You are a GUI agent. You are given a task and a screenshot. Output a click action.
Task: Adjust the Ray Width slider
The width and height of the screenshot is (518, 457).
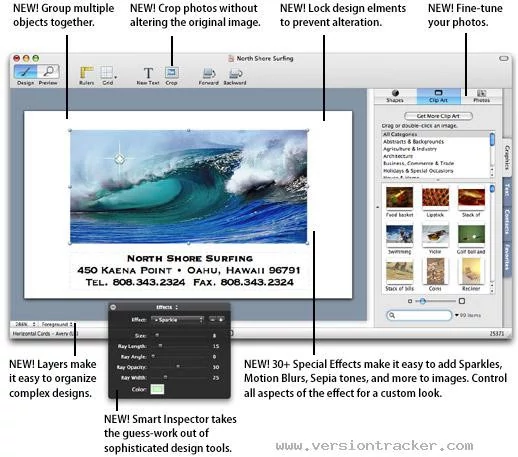[165, 377]
